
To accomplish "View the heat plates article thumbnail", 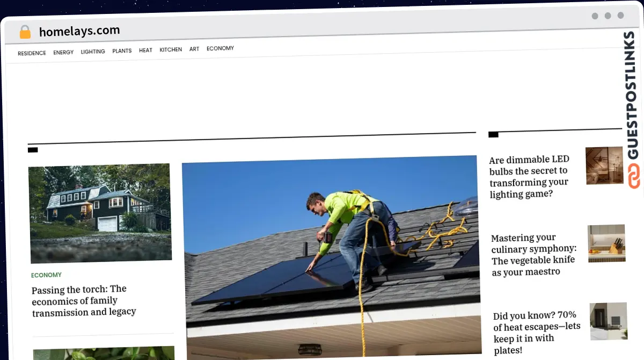I will pyautogui.click(x=609, y=321).
